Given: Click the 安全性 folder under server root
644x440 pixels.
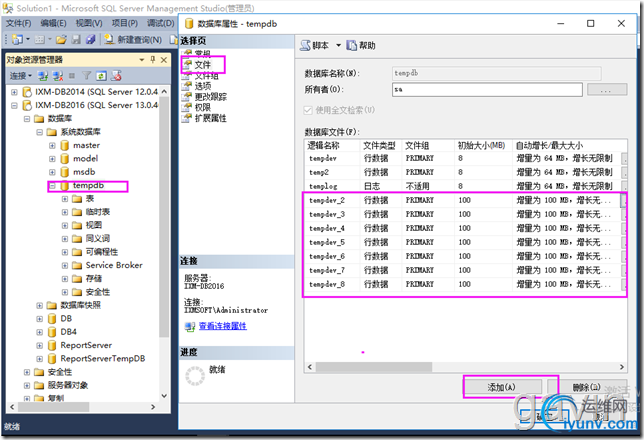Looking at the screenshot, I should [60, 372].
